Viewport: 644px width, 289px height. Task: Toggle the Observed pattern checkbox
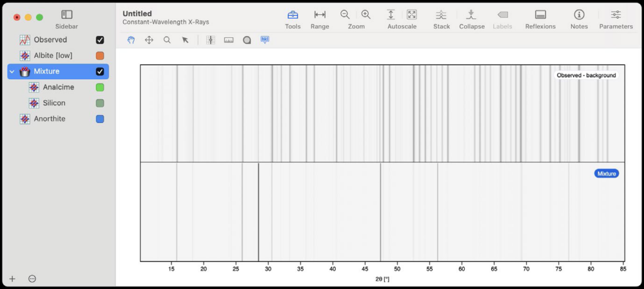(x=99, y=40)
